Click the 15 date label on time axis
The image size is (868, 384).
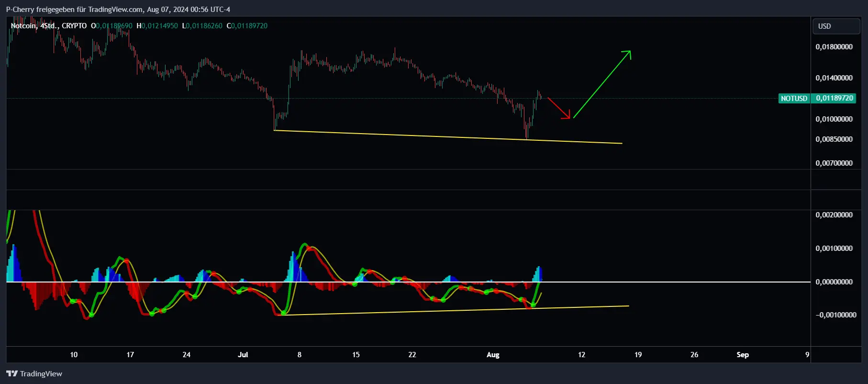pos(356,355)
